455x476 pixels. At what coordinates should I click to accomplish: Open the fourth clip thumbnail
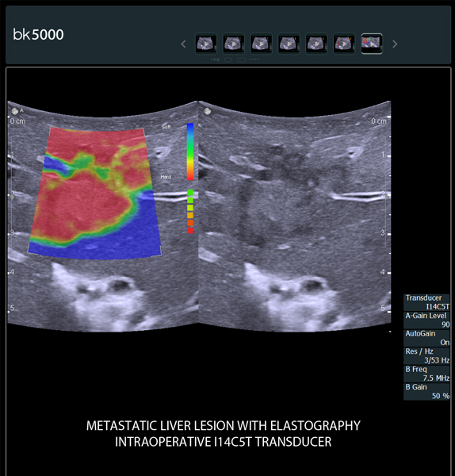289,44
